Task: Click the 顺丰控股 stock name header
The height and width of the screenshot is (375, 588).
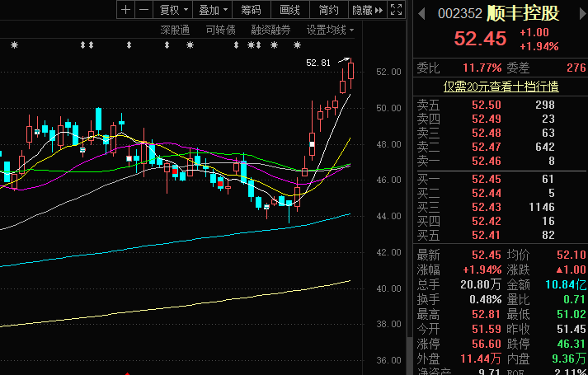Action: click(522, 14)
